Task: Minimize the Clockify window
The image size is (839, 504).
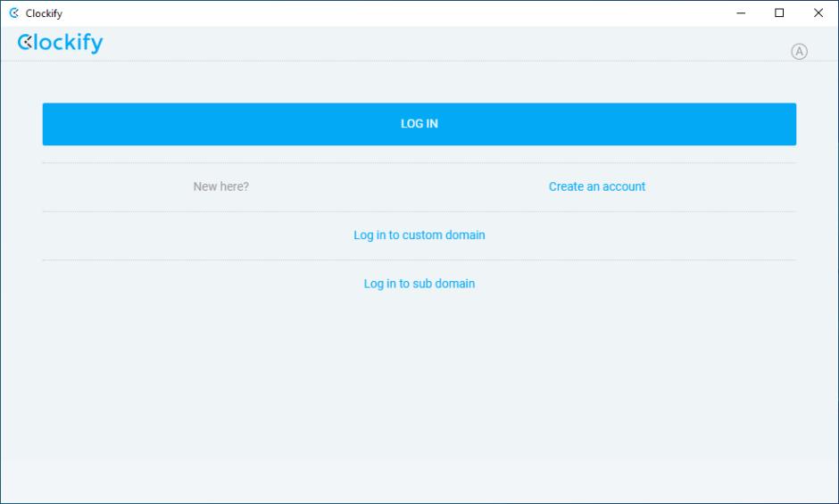Action: click(x=741, y=12)
